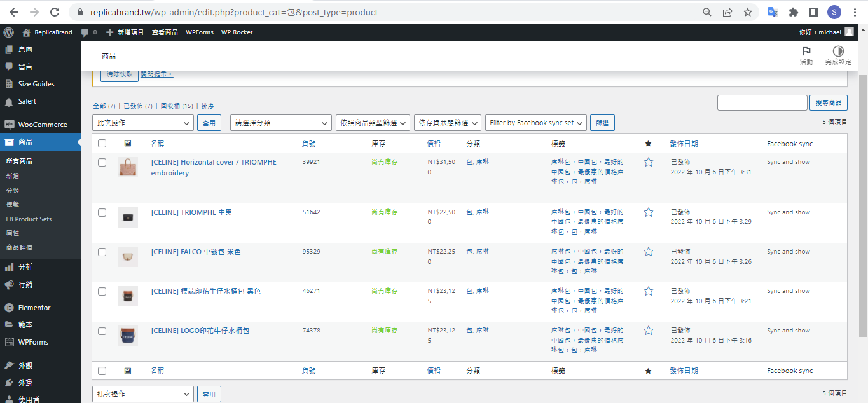868x403 pixels.
Task: Open thumbnail of TRIOMPHE 中黑 product
Action: [128, 217]
